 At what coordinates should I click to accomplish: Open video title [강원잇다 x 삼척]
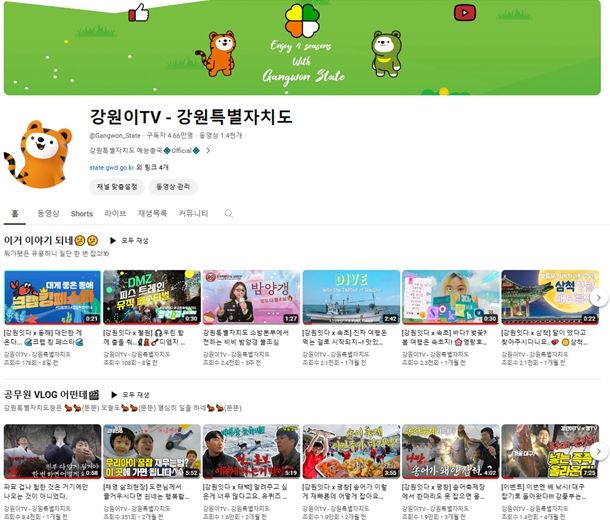click(x=545, y=337)
